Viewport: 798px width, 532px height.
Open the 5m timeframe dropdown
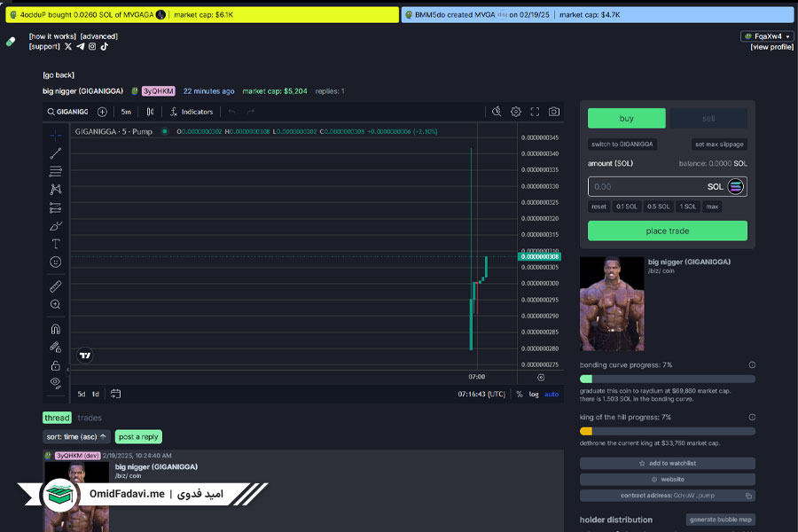click(x=126, y=112)
